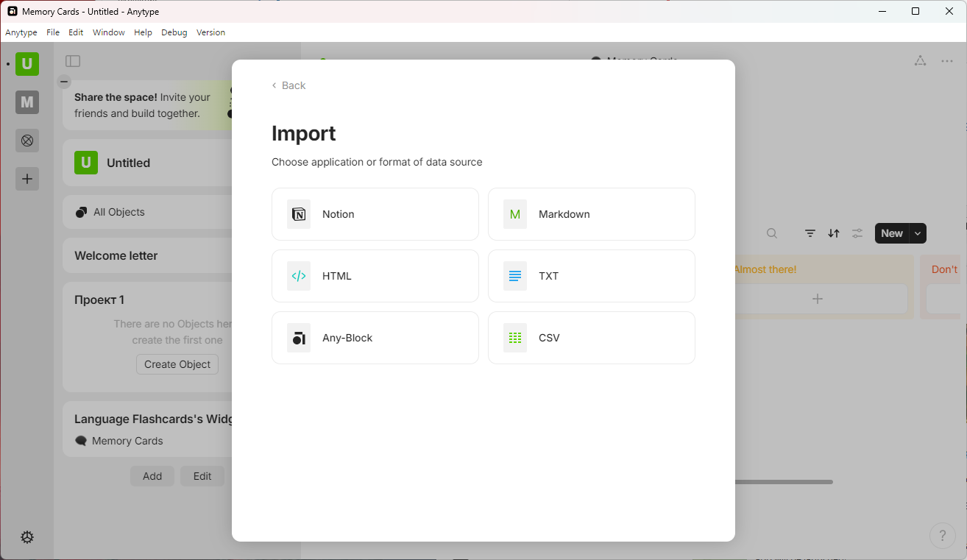Open the help question mark button

click(x=943, y=536)
